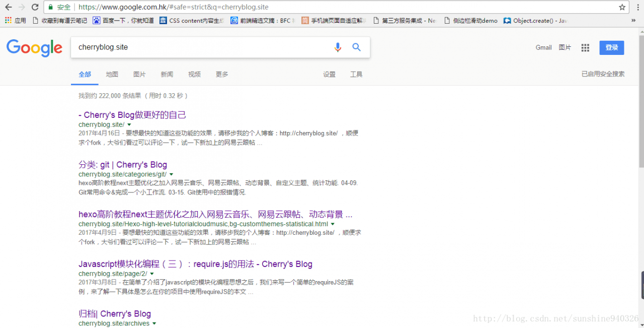Screen dimensions: 644x328
Task: Open the 前端精选文摘 BFC bookmark
Action: point(263,21)
